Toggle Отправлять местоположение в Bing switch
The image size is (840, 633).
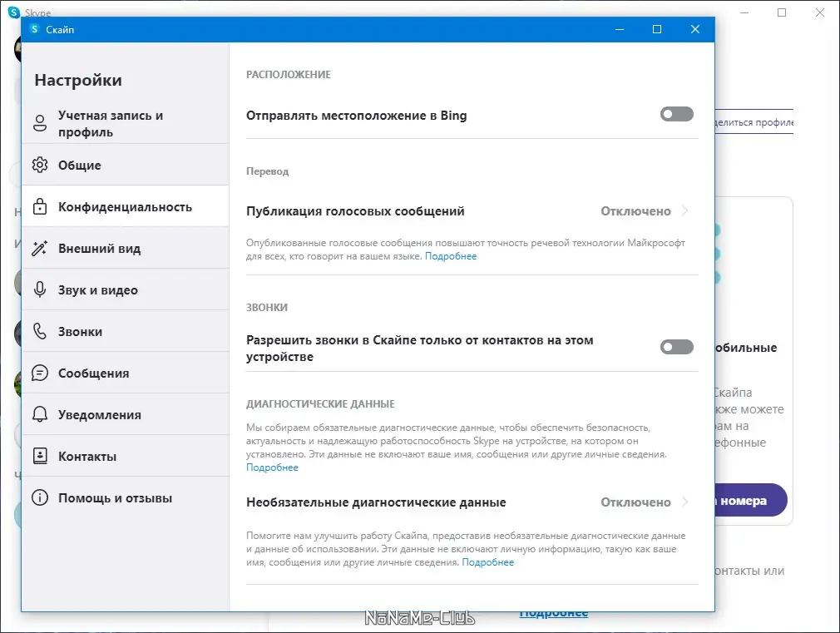pos(677,114)
